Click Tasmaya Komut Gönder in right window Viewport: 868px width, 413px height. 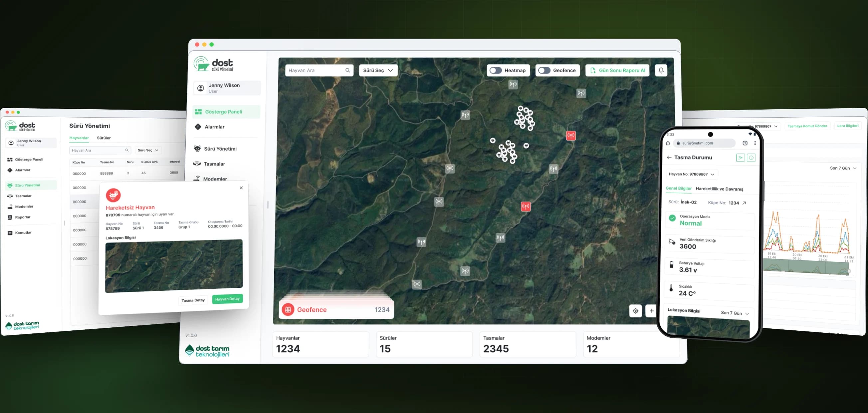[807, 126]
